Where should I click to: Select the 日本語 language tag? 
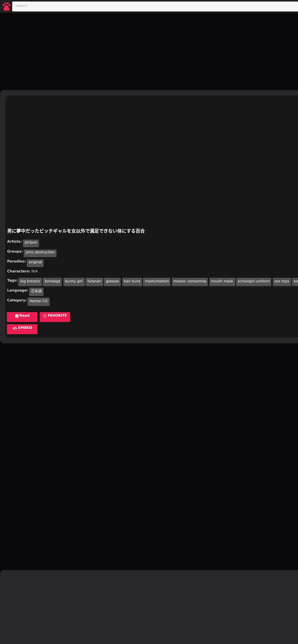[x=36, y=291]
